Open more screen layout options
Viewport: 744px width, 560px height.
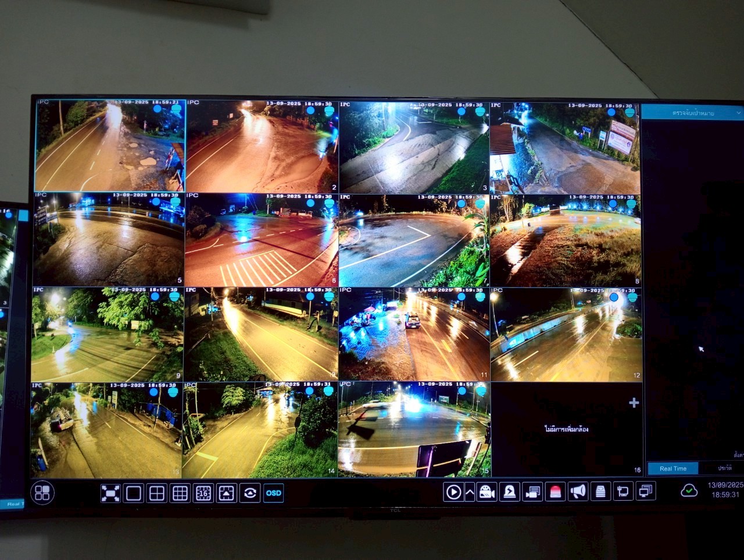point(227,493)
